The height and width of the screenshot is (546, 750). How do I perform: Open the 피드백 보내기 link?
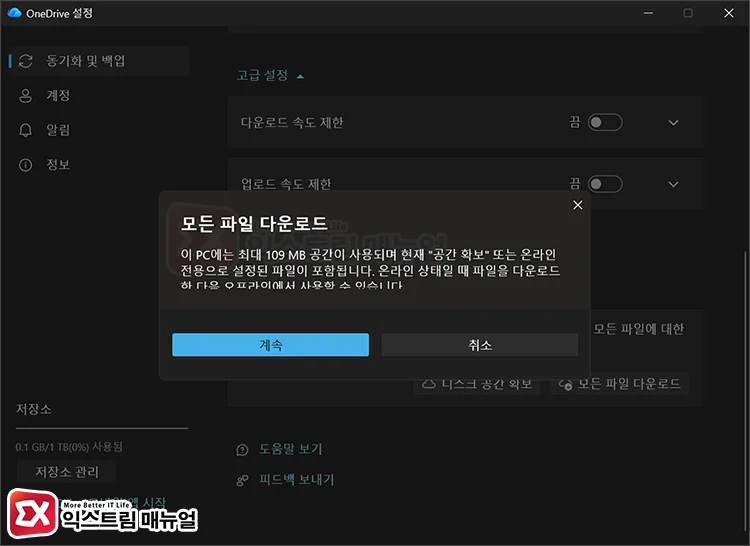[x=297, y=480]
